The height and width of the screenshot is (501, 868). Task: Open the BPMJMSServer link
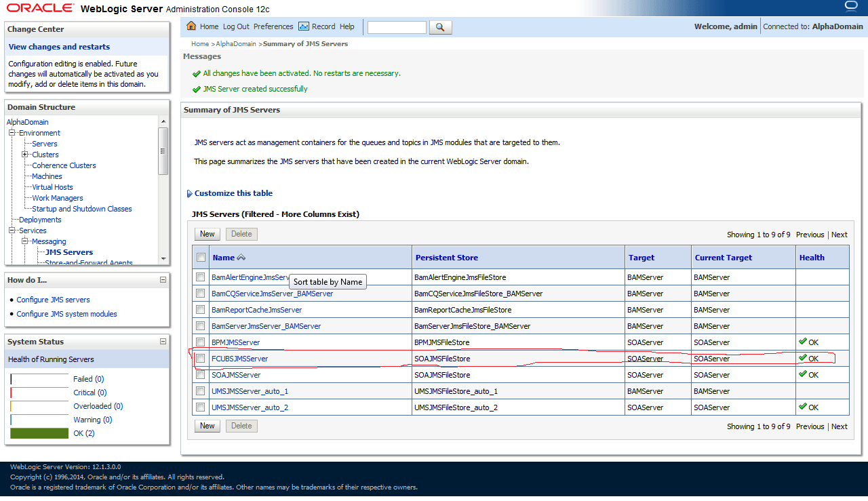pos(235,342)
